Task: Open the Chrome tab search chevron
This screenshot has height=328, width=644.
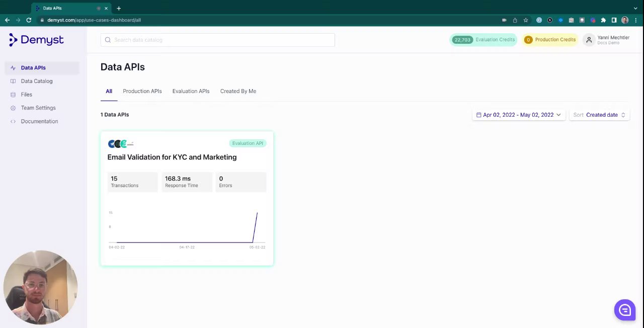Action: point(635,8)
